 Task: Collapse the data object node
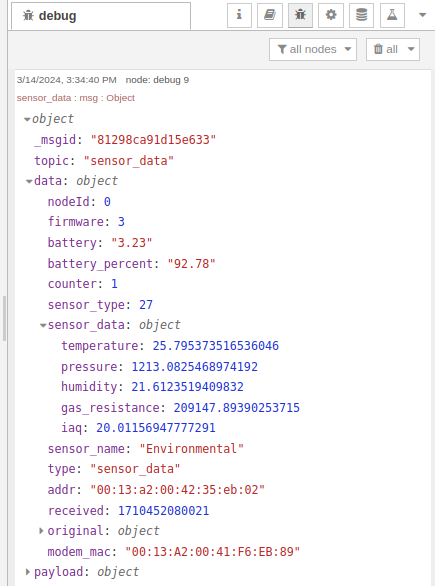click(29, 182)
